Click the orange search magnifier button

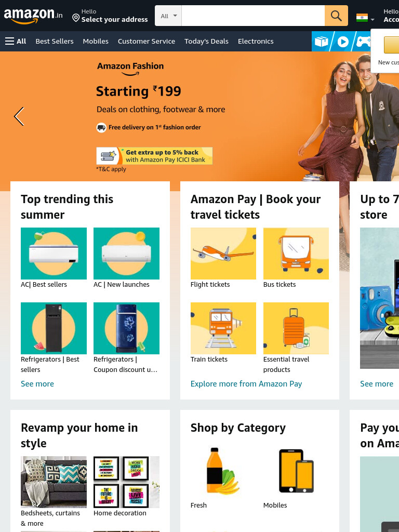click(x=336, y=16)
